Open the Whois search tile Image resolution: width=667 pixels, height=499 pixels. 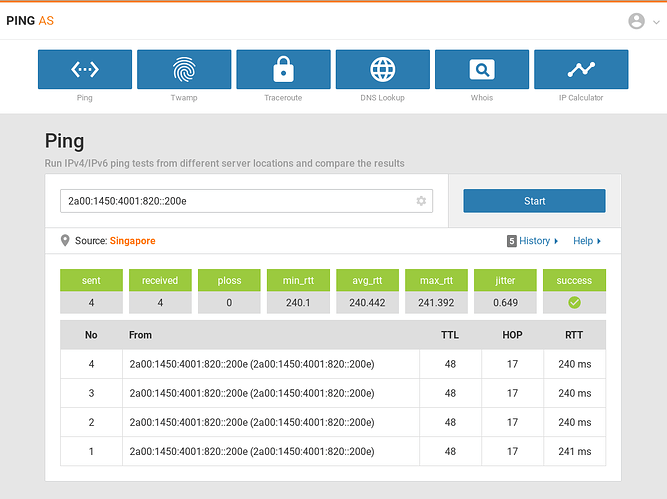(482, 69)
